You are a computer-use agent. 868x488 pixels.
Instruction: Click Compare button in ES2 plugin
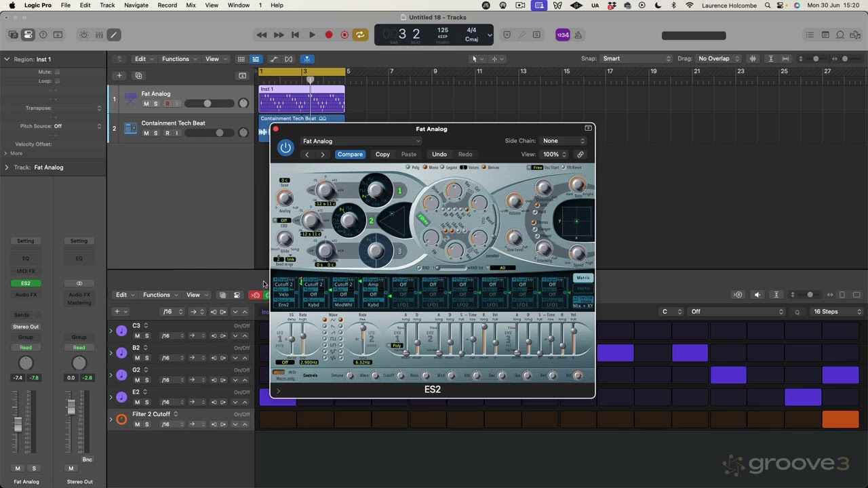pyautogui.click(x=350, y=155)
